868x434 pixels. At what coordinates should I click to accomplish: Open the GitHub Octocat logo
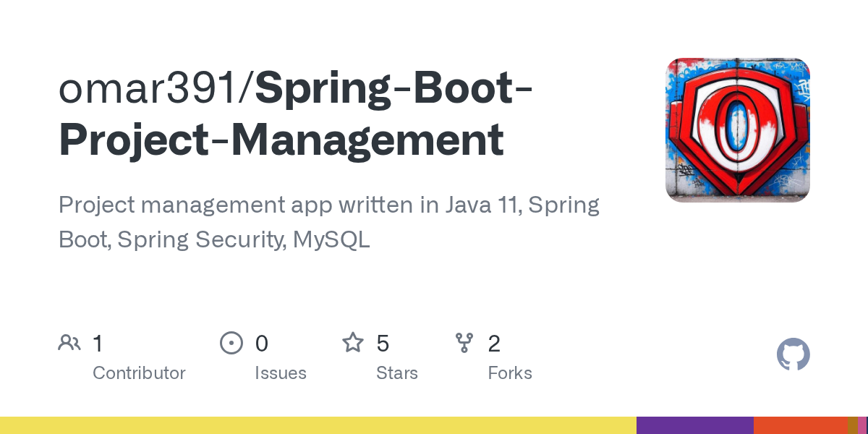click(793, 354)
